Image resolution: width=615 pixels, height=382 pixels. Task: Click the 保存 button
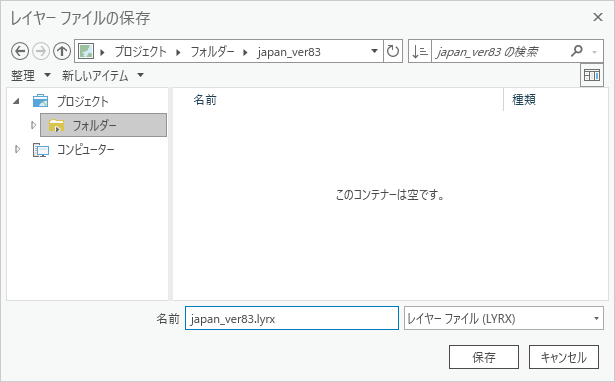point(484,357)
